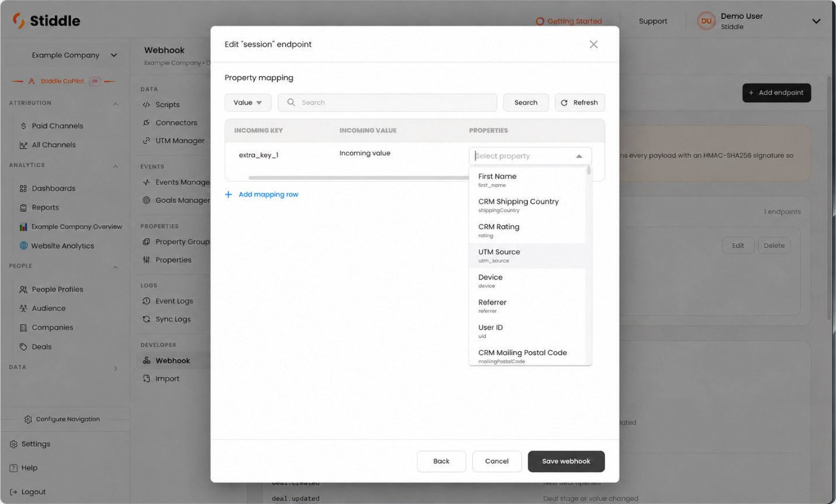The width and height of the screenshot is (836, 504).
Task: Close the Edit session endpoint dialog
Action: click(593, 44)
